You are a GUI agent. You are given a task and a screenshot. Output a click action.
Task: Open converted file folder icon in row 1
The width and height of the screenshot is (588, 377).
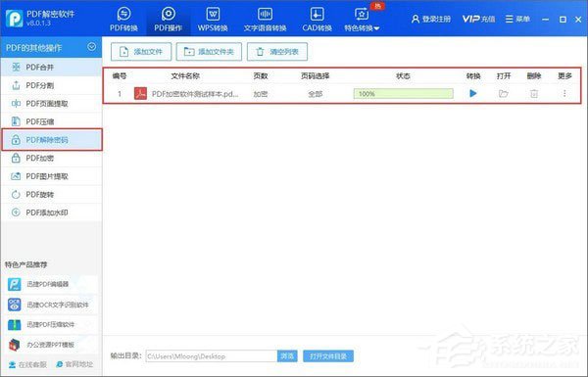point(504,93)
